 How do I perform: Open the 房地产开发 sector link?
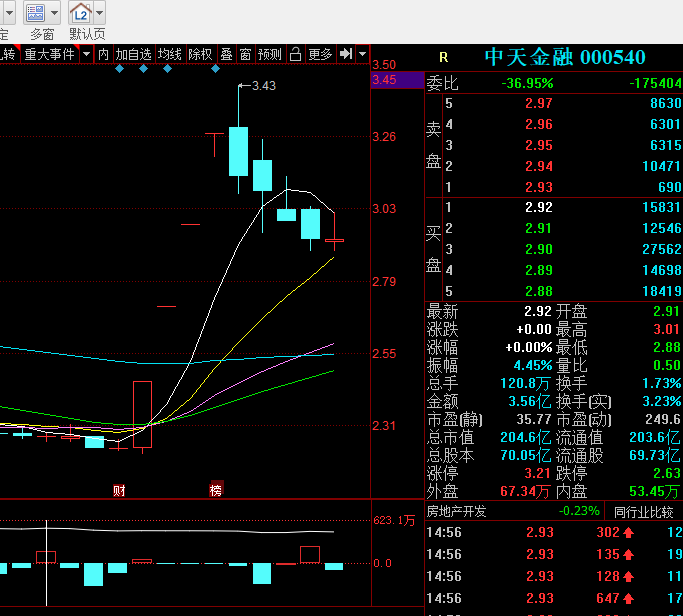click(456, 511)
